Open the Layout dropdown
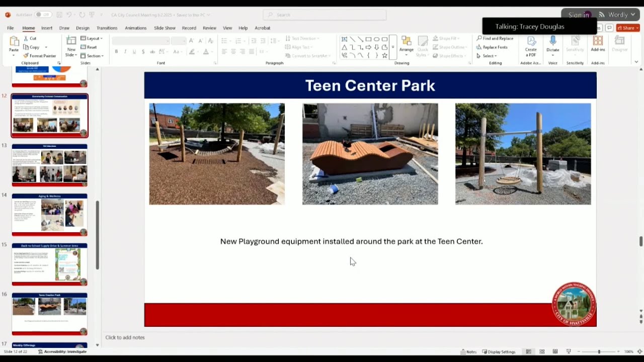 (92, 38)
